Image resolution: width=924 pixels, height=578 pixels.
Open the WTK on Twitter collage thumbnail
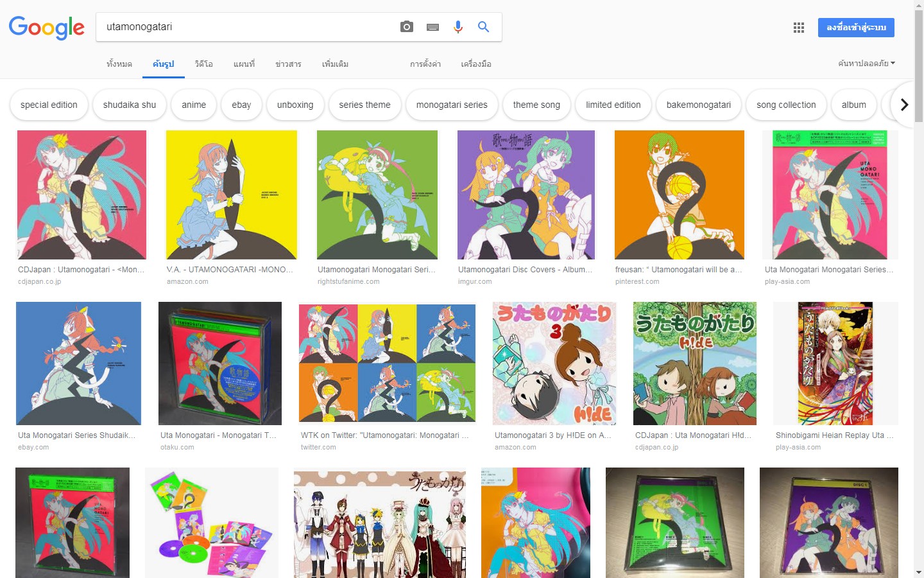point(387,363)
